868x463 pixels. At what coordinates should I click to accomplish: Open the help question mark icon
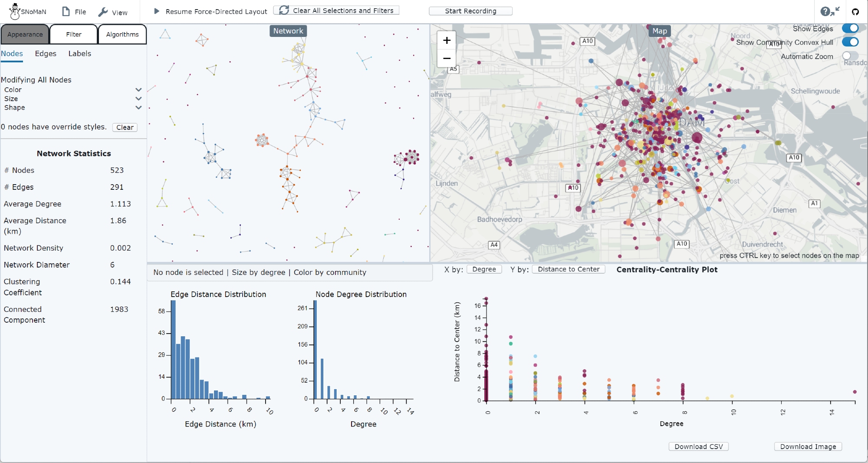click(825, 12)
